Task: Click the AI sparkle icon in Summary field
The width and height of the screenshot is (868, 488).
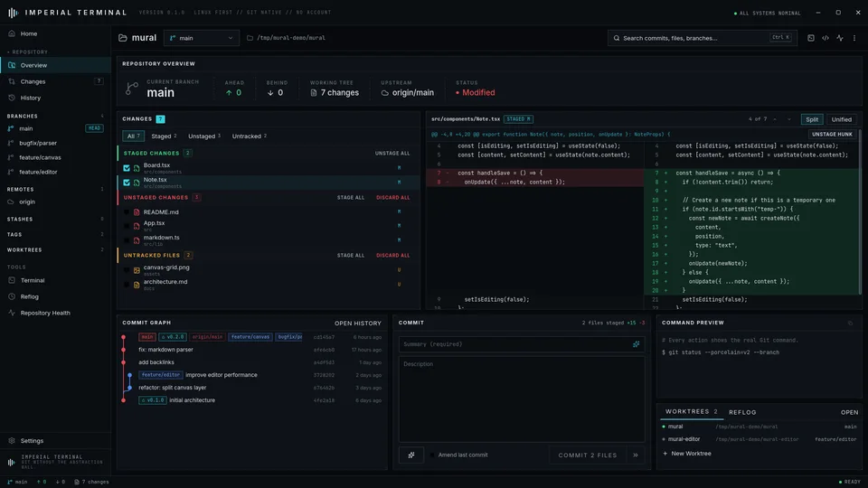Action: (x=636, y=344)
